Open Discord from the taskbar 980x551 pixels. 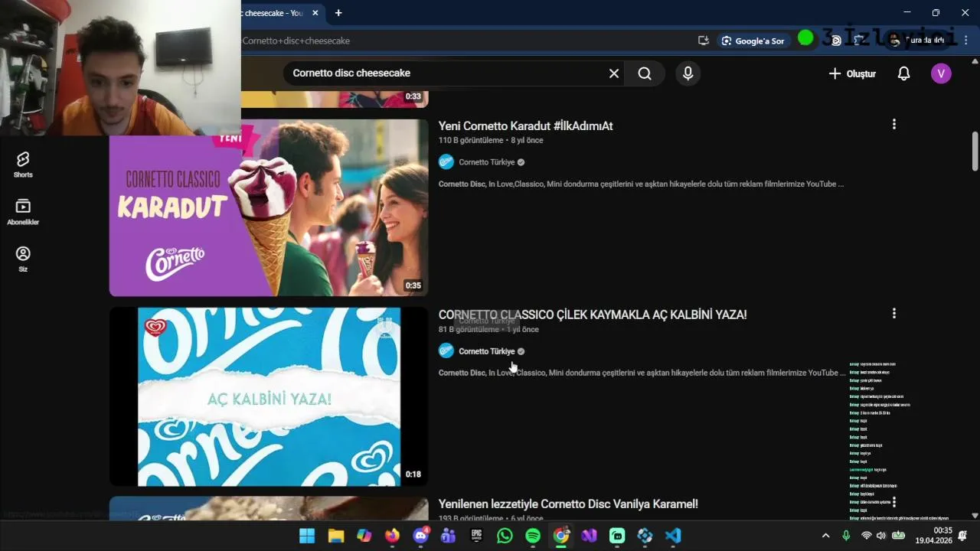[x=420, y=536]
